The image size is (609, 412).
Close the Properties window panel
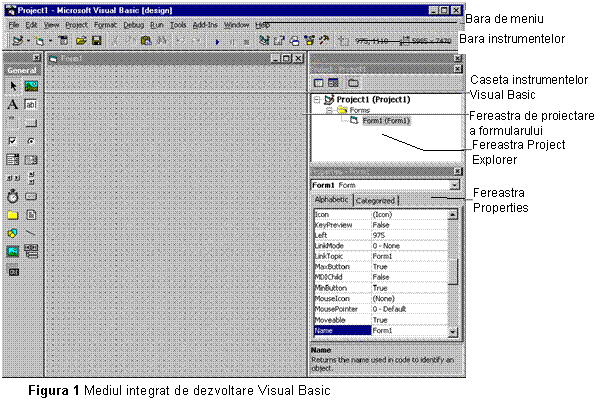tap(458, 171)
